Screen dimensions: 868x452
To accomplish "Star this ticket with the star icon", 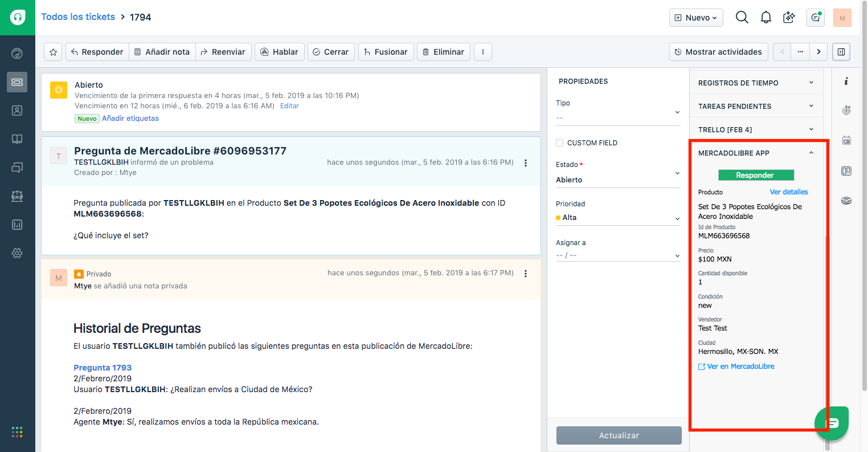I will coord(53,52).
